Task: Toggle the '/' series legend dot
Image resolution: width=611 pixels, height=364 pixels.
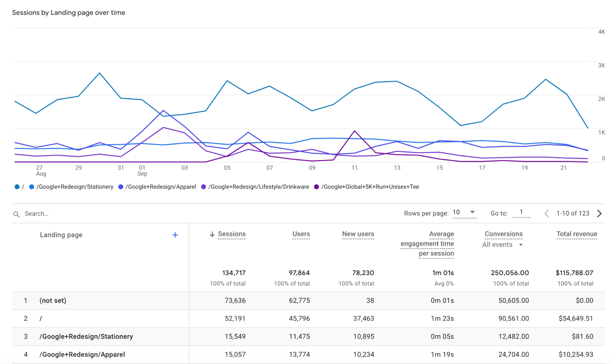Action: (x=17, y=187)
